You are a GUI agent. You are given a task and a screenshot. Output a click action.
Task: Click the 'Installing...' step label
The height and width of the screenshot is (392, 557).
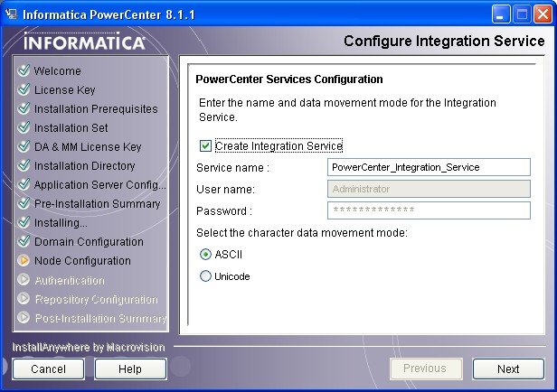(x=61, y=223)
